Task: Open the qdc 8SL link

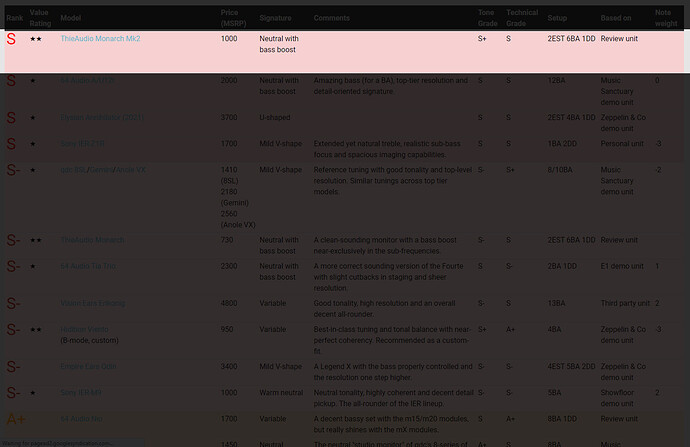Action: coord(73,170)
